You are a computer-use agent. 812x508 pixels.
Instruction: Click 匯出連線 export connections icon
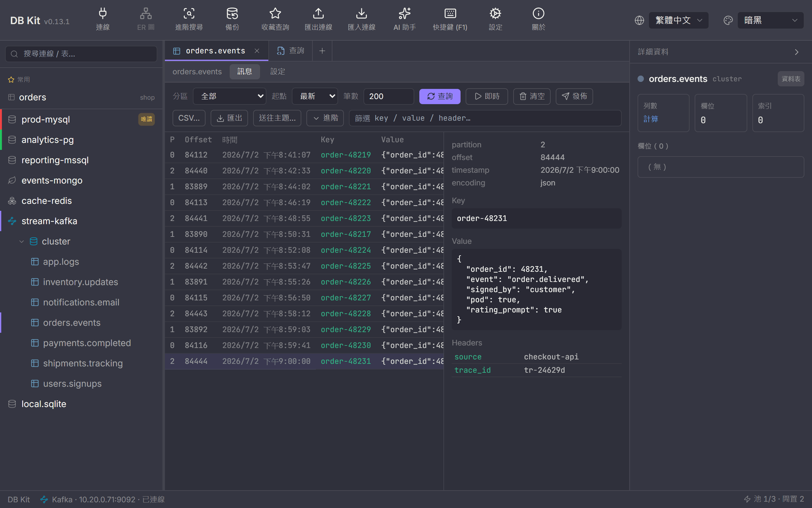tap(318, 20)
